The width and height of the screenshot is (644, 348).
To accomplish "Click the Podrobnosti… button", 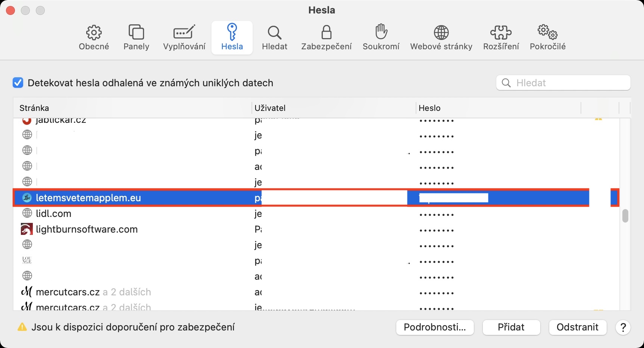I will point(435,327).
